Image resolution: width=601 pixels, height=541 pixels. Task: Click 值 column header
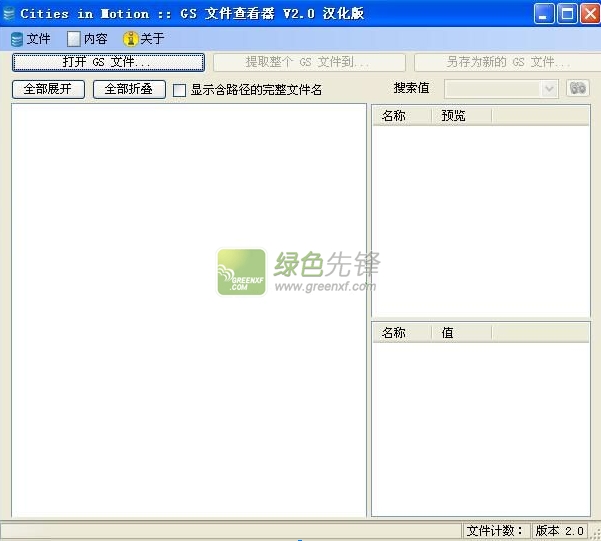(461, 332)
